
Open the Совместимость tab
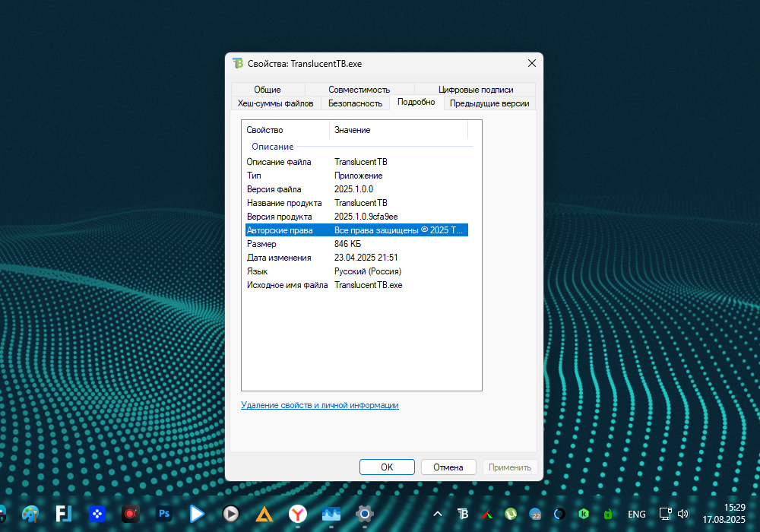[359, 90]
